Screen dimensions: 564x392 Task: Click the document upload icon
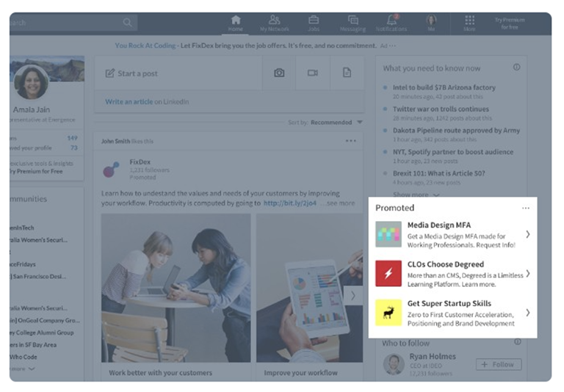coord(347,73)
